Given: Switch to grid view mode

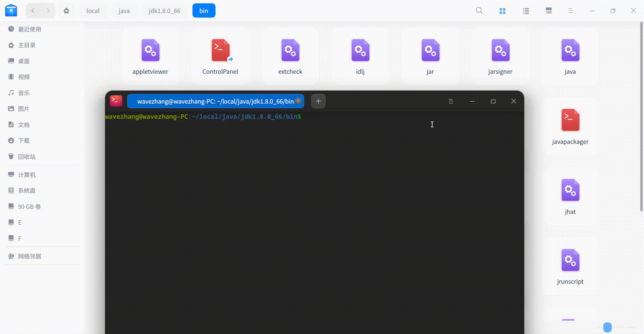Looking at the screenshot, I should (x=502, y=10).
